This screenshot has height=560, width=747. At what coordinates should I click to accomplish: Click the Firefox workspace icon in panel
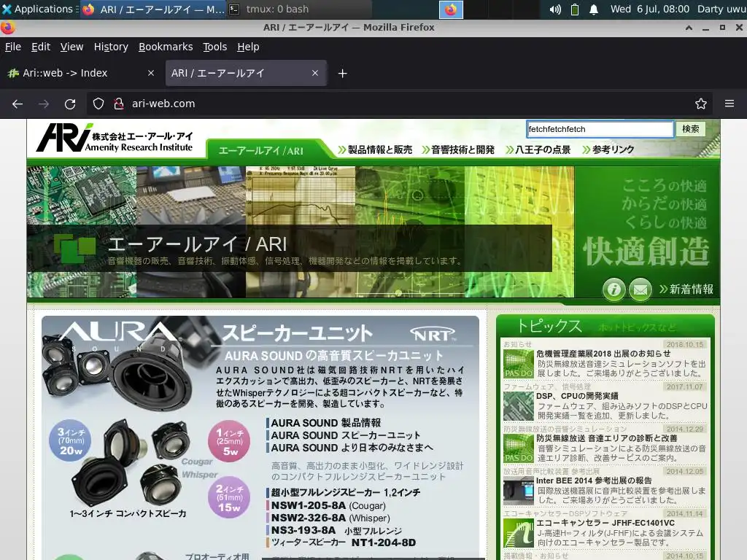(451, 9)
